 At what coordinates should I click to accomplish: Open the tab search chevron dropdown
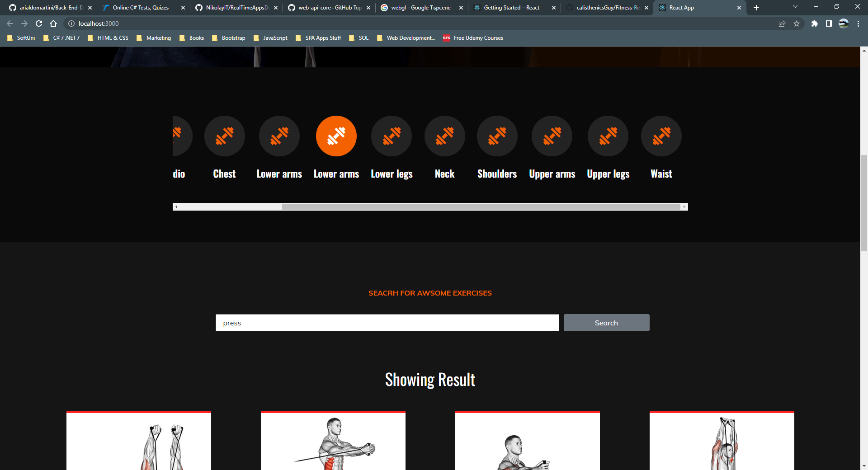click(794, 7)
